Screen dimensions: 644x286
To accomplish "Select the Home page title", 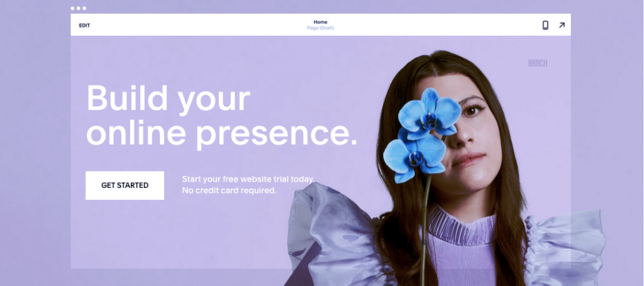I will click(320, 22).
